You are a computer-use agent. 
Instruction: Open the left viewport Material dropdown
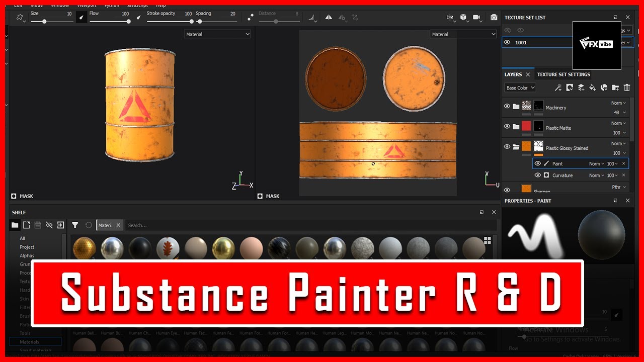click(217, 34)
